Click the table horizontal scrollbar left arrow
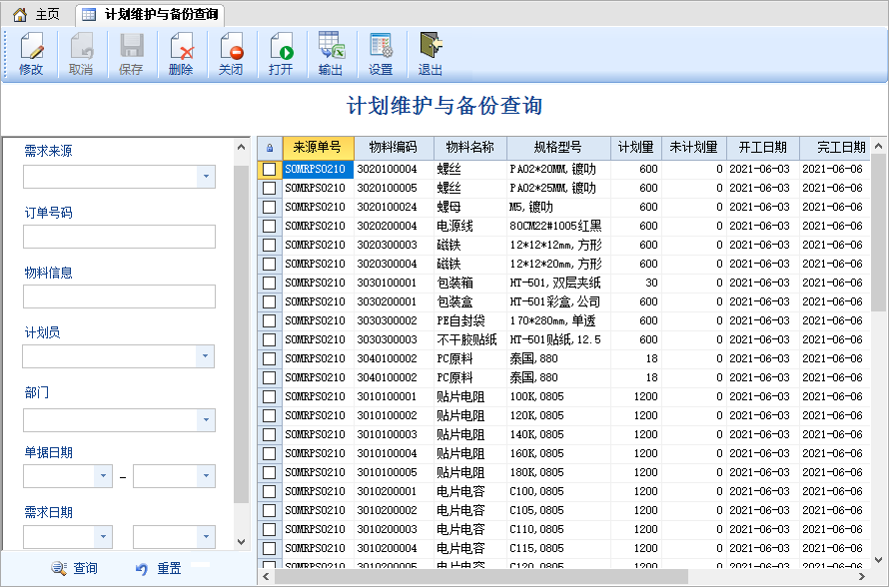889x588 pixels. [266, 577]
